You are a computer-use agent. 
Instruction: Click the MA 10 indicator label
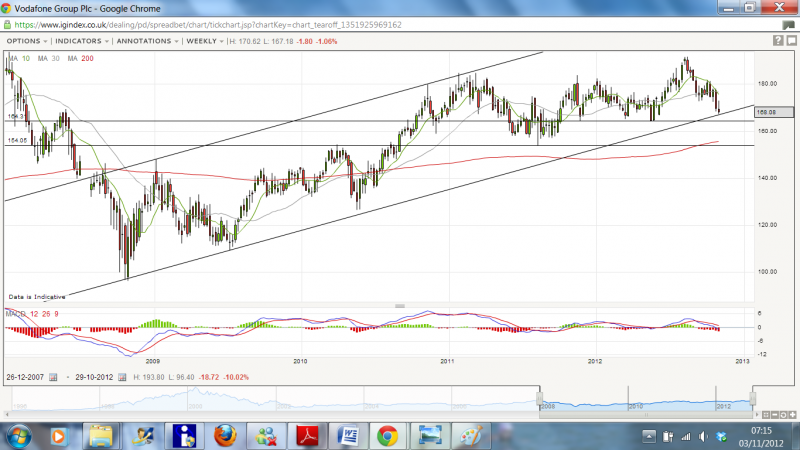[x=19, y=59]
